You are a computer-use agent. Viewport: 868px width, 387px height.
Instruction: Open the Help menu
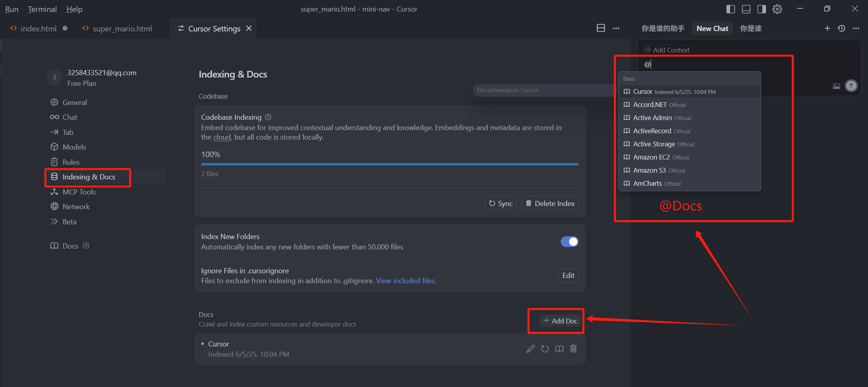coord(74,9)
